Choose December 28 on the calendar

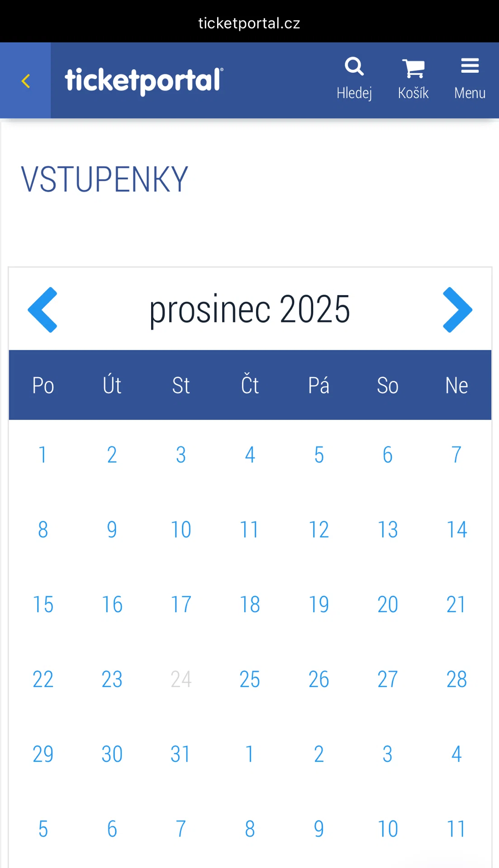[x=456, y=679]
